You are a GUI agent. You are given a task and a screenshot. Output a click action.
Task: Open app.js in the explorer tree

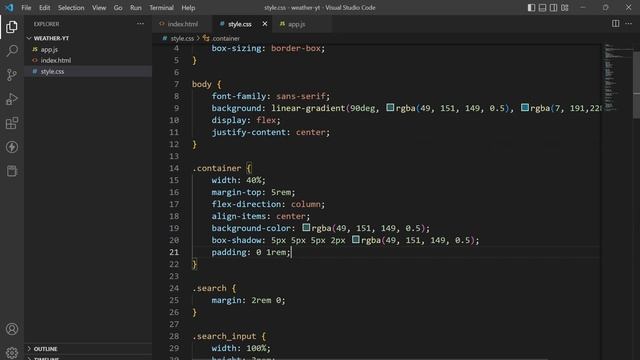point(88,49)
